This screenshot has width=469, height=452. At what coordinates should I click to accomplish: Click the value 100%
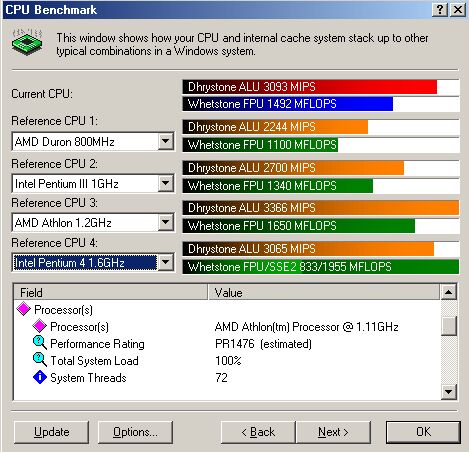tap(228, 361)
